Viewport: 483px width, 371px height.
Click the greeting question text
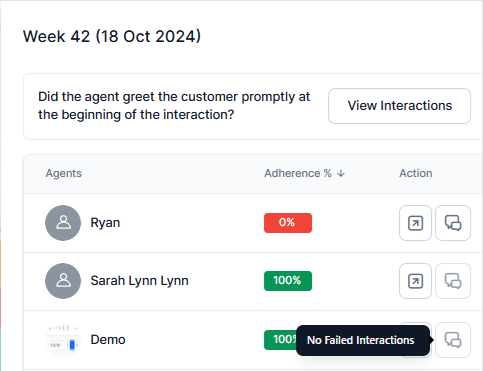pyautogui.click(x=174, y=106)
